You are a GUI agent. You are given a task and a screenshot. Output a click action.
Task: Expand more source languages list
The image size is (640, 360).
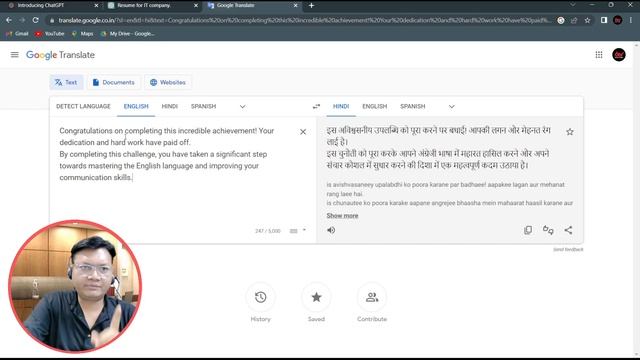pos(242,107)
